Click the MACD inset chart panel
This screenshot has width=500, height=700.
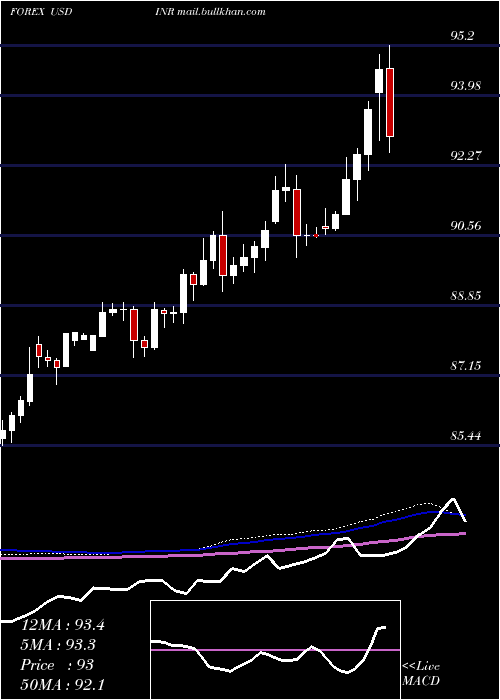coord(275,650)
